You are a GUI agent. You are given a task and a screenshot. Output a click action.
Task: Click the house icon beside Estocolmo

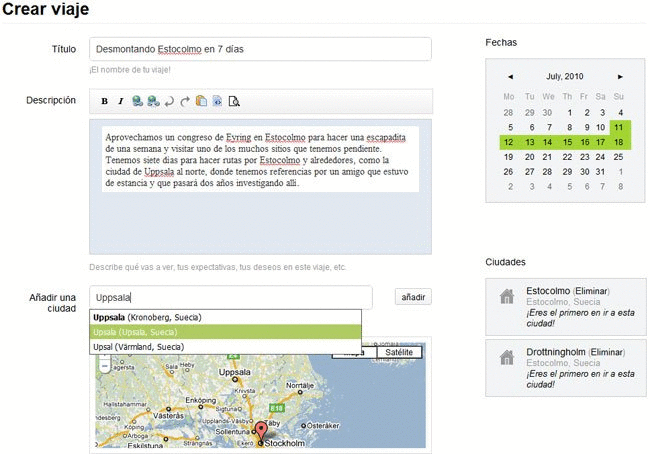(507, 296)
